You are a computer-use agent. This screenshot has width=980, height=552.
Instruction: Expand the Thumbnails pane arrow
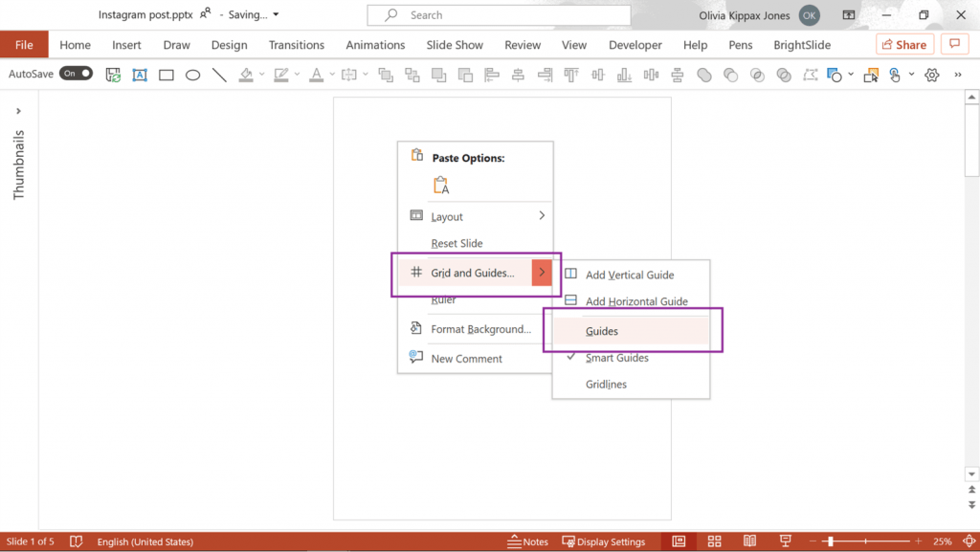[x=19, y=111]
